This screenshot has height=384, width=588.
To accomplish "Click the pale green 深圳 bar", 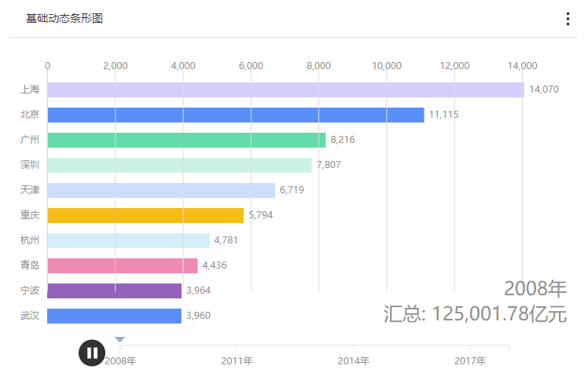I will point(179,165).
